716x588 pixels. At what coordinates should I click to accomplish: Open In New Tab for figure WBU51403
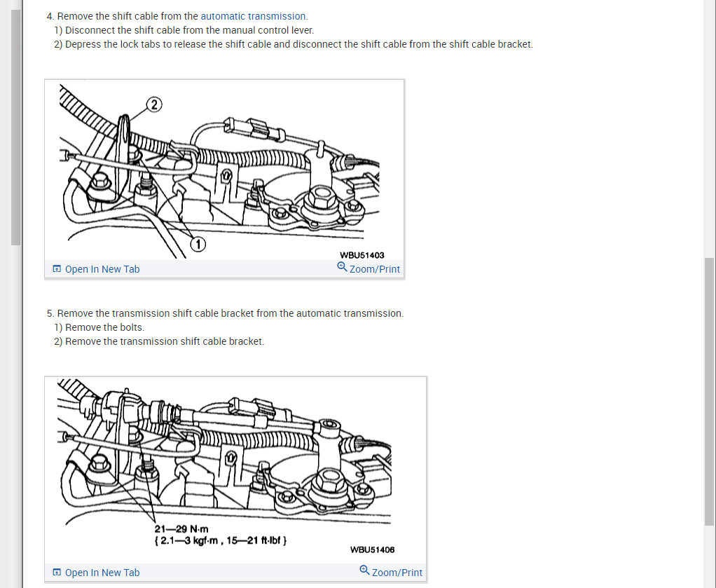(97, 269)
